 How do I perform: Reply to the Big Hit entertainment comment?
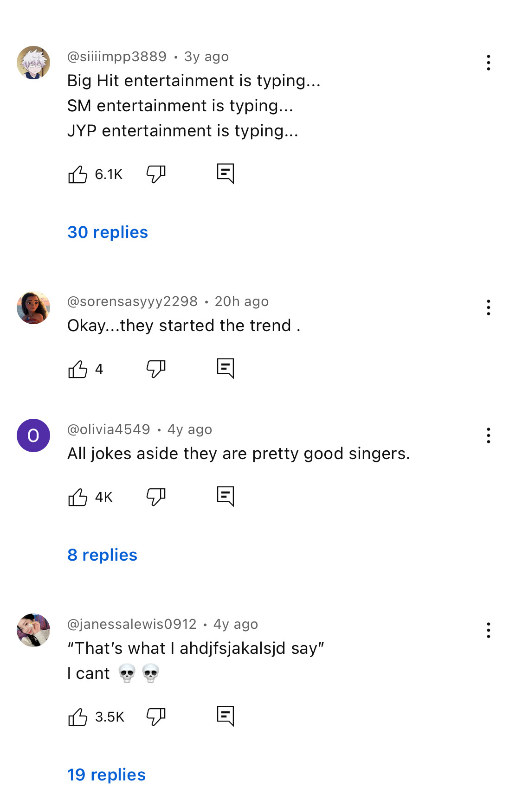click(226, 174)
